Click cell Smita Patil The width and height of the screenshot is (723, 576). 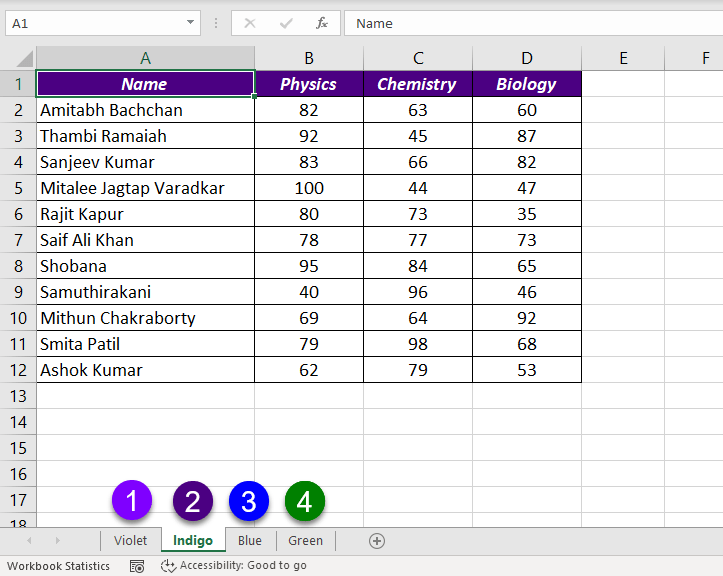coord(145,344)
